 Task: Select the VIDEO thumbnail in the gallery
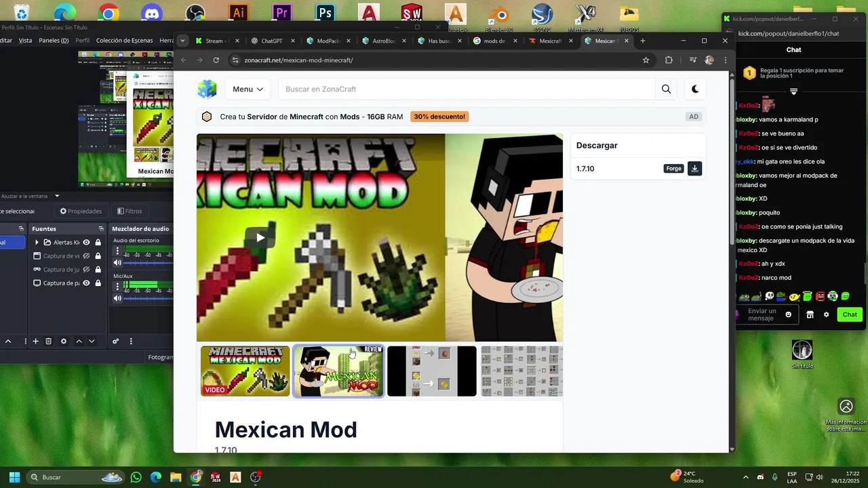click(x=245, y=371)
